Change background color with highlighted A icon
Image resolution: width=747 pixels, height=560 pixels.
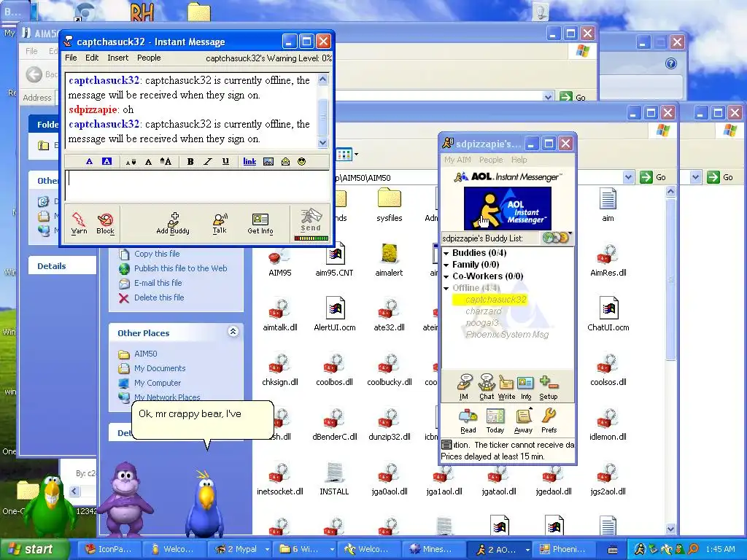107,161
